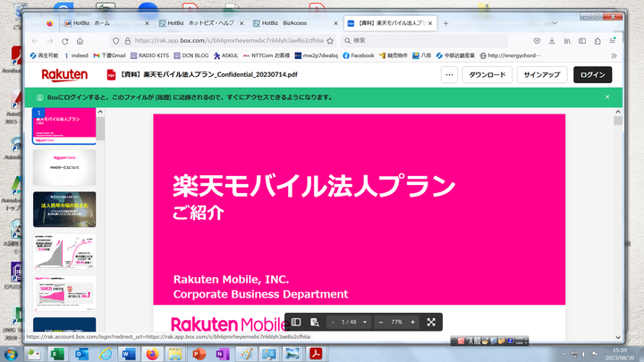The image size is (644, 362).
Task: Open the RADIO KITS bookmark
Action: [x=149, y=55]
